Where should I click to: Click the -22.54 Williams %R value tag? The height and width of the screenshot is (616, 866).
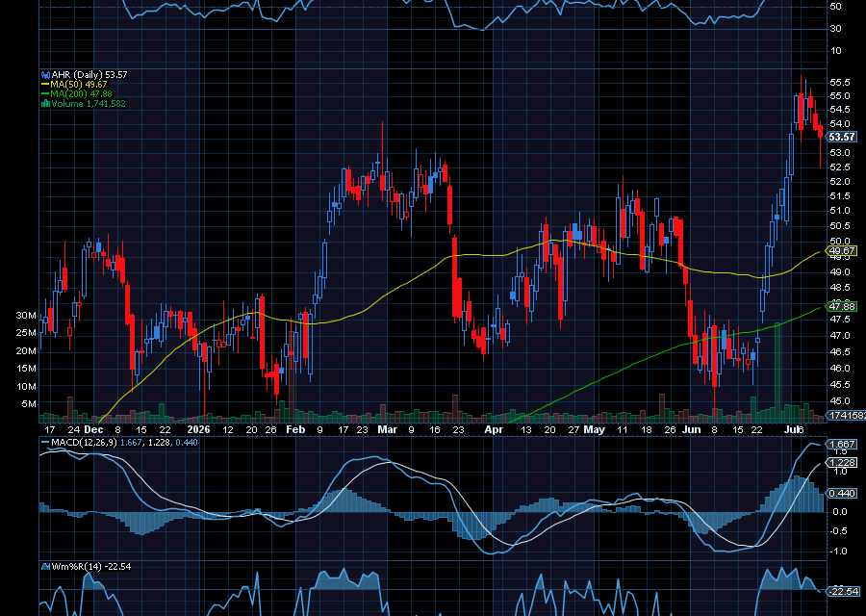tap(843, 592)
